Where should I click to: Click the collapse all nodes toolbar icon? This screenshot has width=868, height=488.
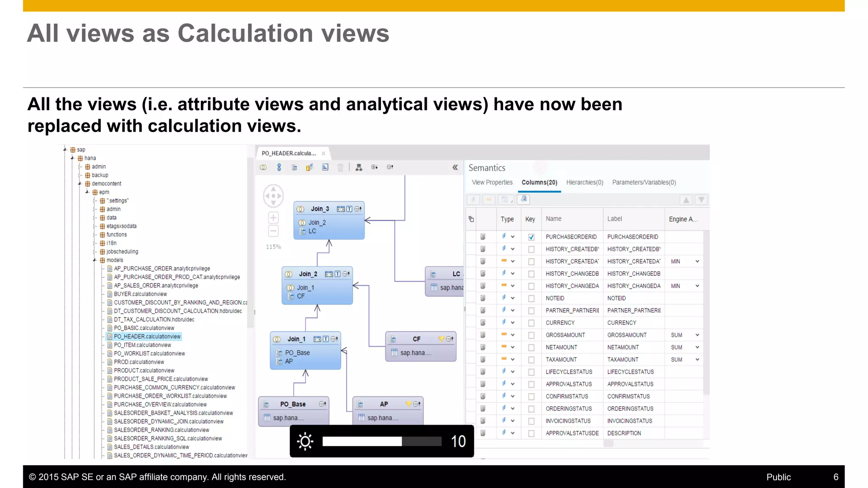click(390, 167)
